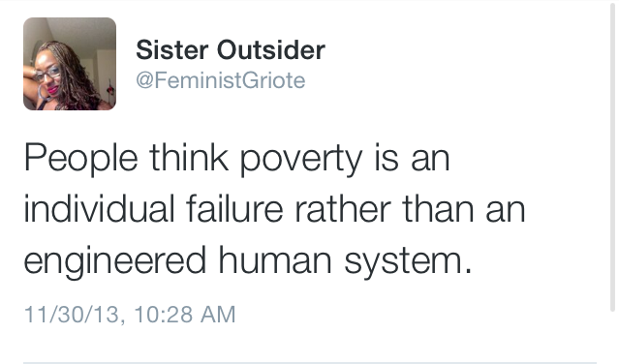Screen dimensions: 619x364
Task: Click the phrase "individual failure"
Action: (x=154, y=208)
